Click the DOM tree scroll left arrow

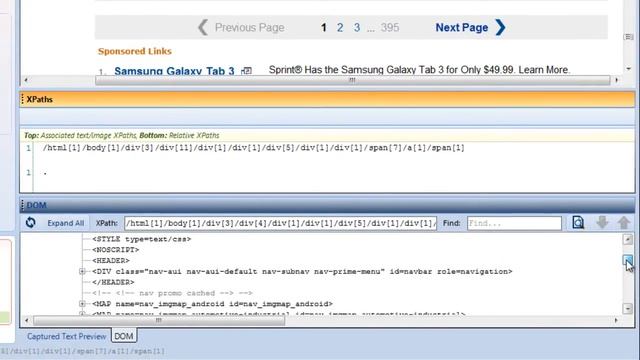click(27, 320)
